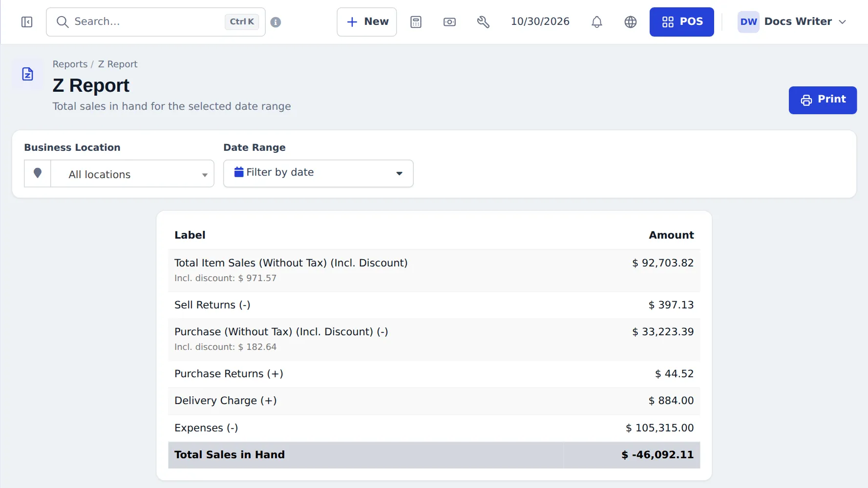The height and width of the screenshot is (488, 868).
Task: Collapse the sidebar panel icon
Action: tap(27, 22)
